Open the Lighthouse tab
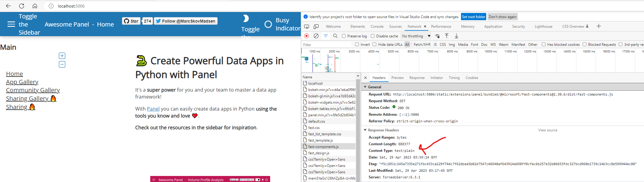644x182 pixels. click(x=543, y=27)
